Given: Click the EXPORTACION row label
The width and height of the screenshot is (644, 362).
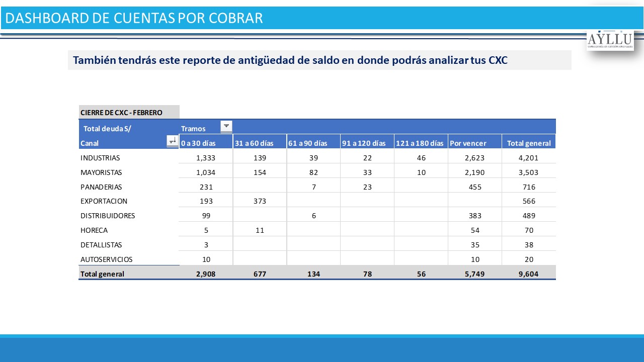Looking at the screenshot, I should [x=104, y=201].
